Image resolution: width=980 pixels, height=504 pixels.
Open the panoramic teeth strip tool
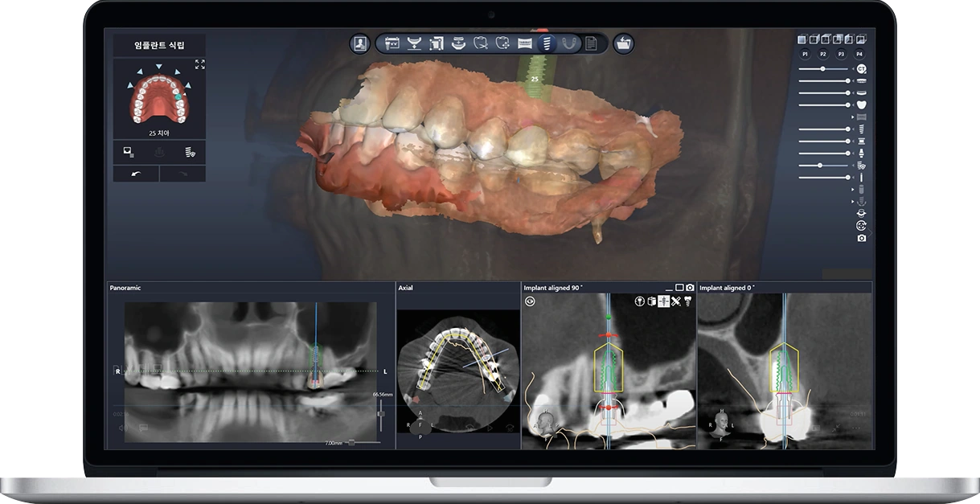click(x=525, y=43)
